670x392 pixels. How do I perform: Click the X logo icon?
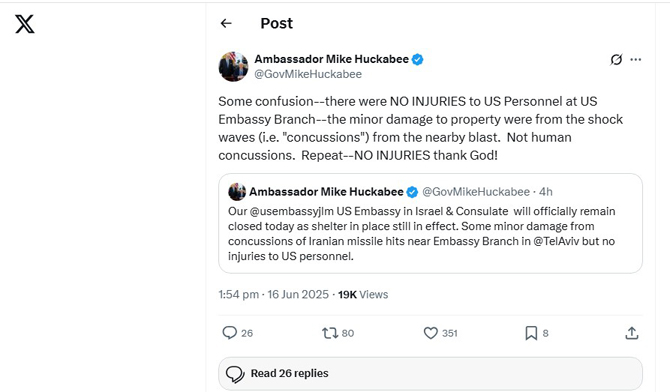click(25, 24)
